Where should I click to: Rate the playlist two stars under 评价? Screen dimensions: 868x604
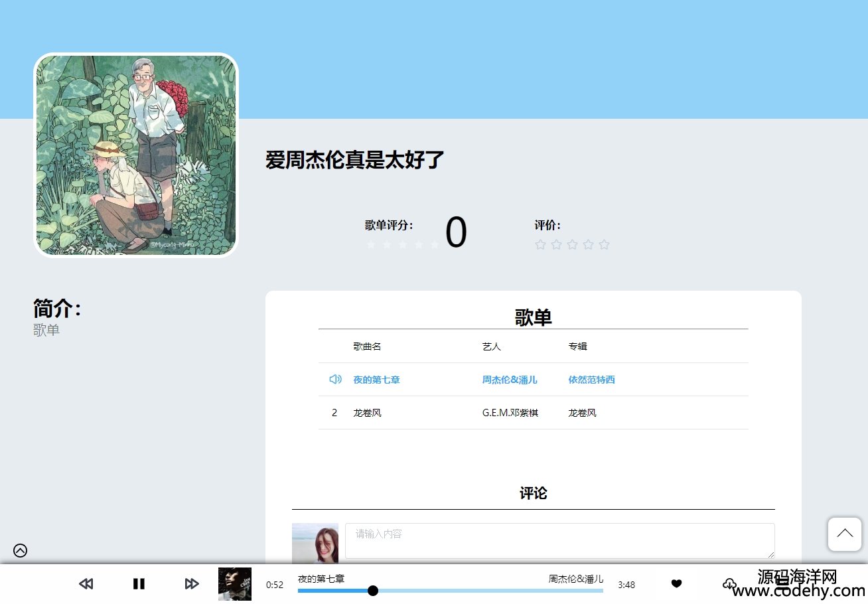coord(556,245)
